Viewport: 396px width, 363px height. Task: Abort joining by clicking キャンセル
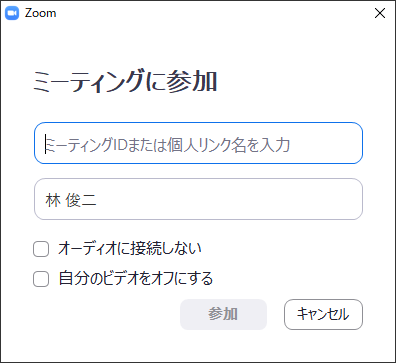pyautogui.click(x=323, y=314)
